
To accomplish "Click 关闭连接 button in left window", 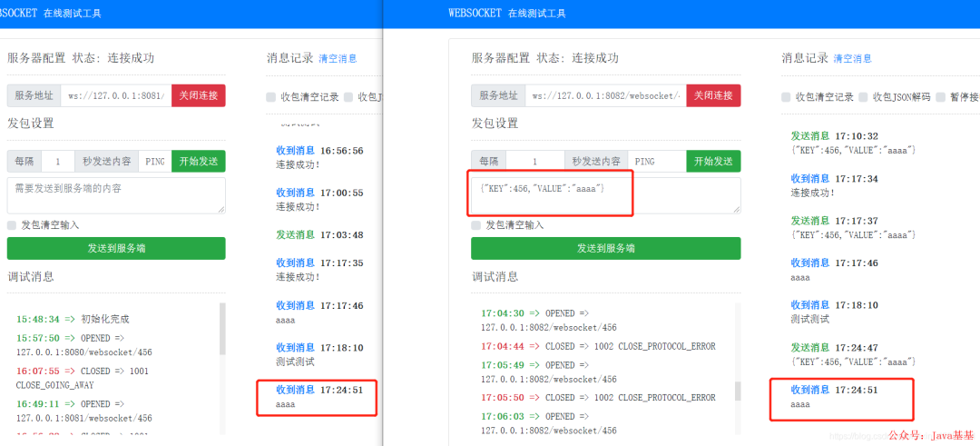I will [x=198, y=95].
